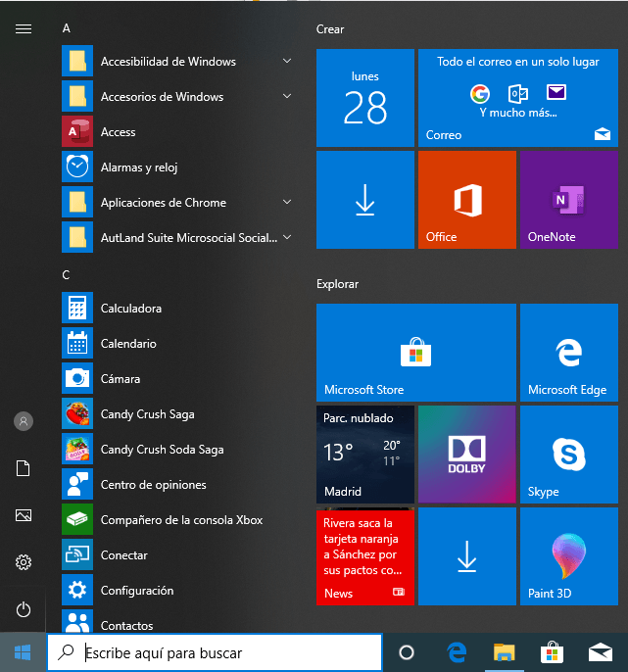The width and height of the screenshot is (628, 672).
Task: Open Configuración from app list
Action: pos(178,590)
